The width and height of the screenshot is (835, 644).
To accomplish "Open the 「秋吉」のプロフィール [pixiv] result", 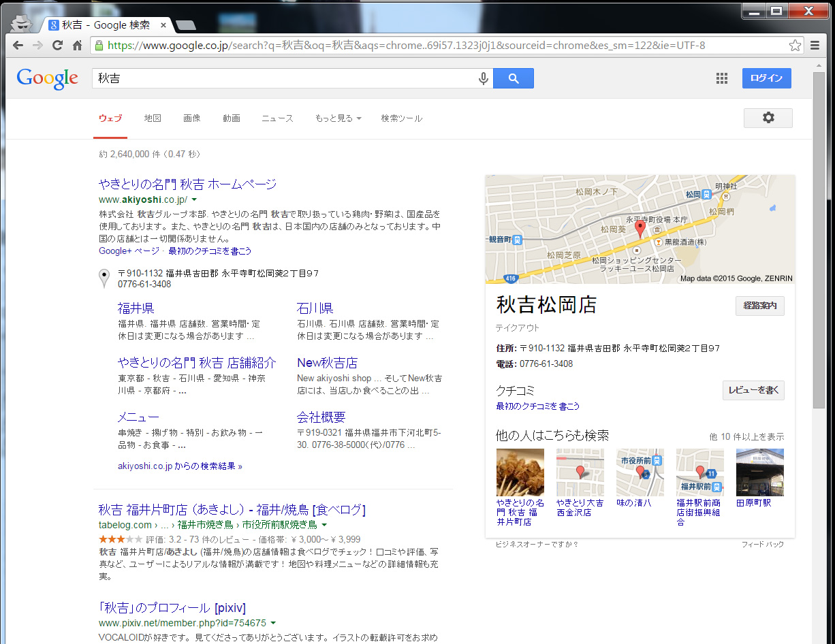I will click(172, 608).
